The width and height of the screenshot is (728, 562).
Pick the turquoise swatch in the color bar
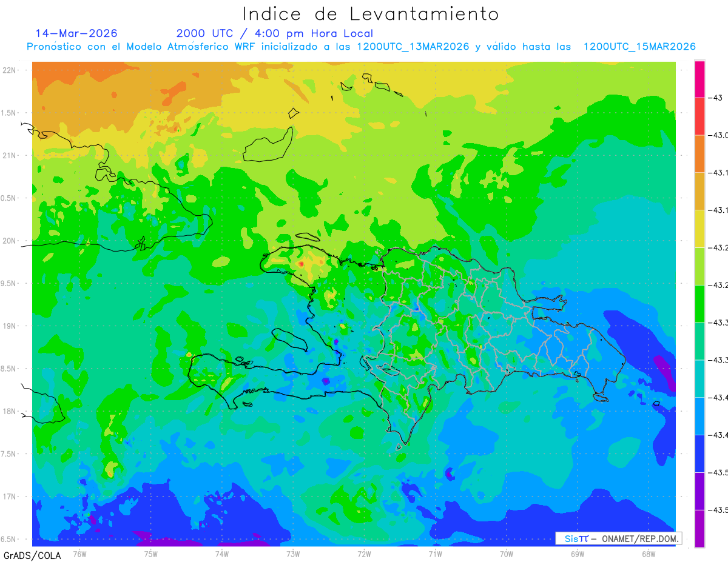click(x=699, y=378)
